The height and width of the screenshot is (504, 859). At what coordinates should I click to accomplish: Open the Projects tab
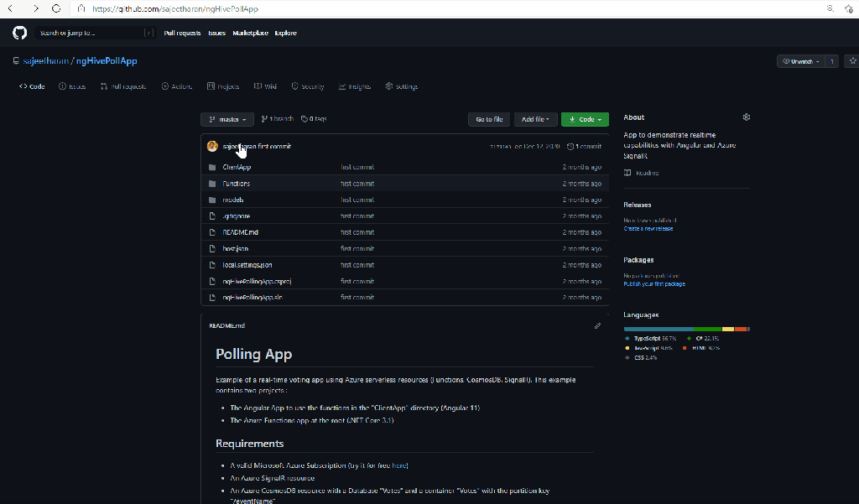(x=223, y=86)
